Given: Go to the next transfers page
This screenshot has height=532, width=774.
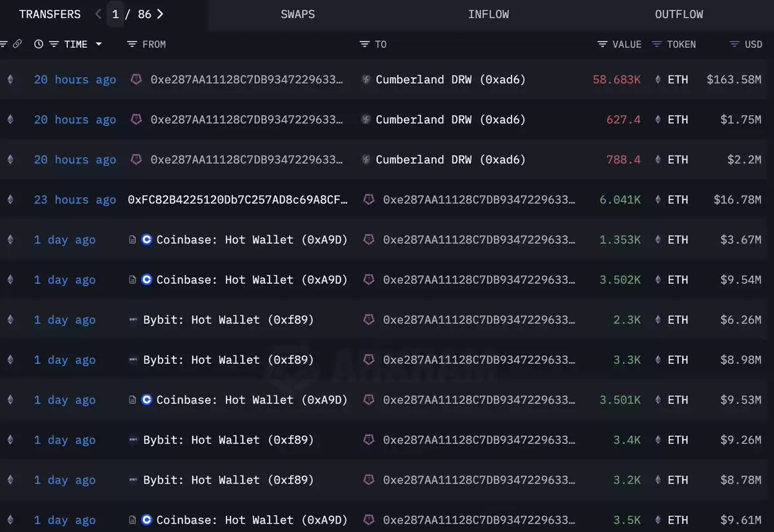Looking at the screenshot, I should (x=160, y=14).
